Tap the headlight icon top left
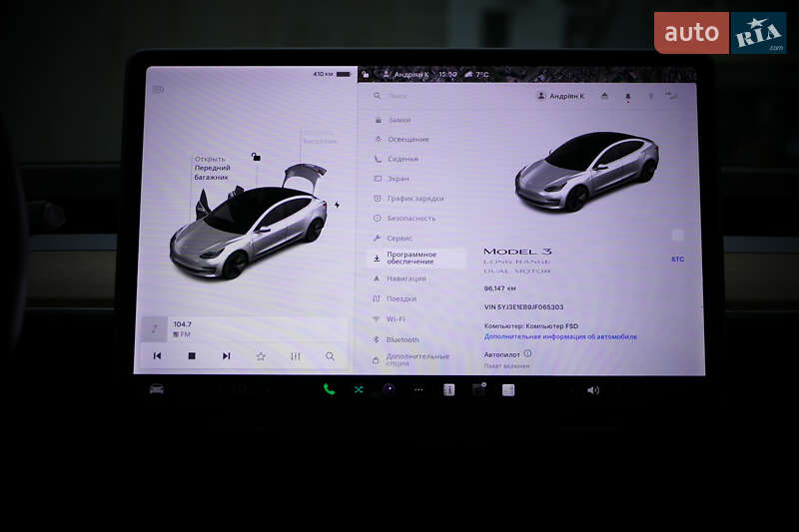The image size is (799, 532). pos(159,90)
